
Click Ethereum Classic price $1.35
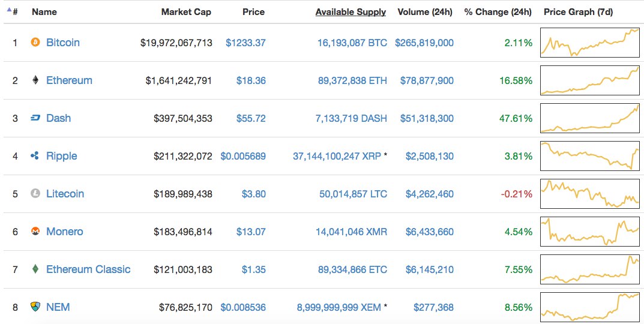click(x=253, y=269)
